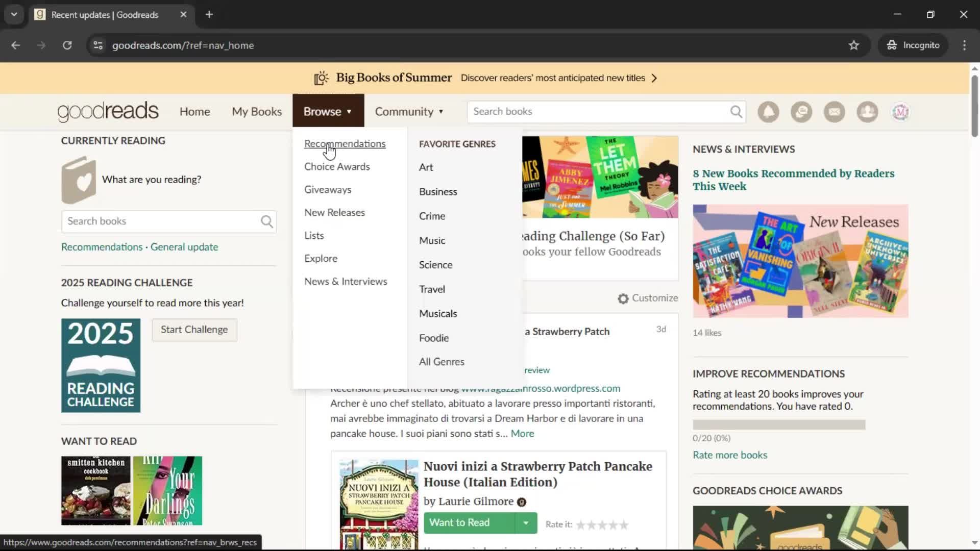Open Laurie Gilmore author link

point(476,502)
